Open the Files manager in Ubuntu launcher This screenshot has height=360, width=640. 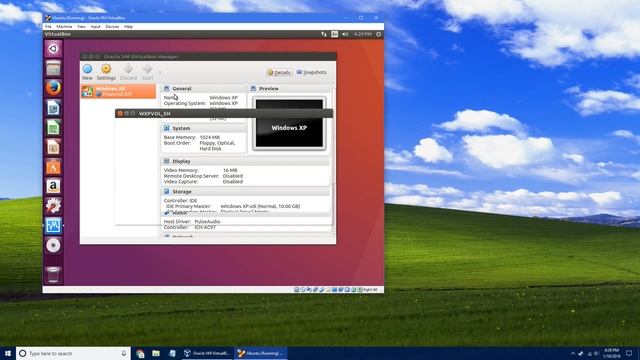tap(53, 69)
